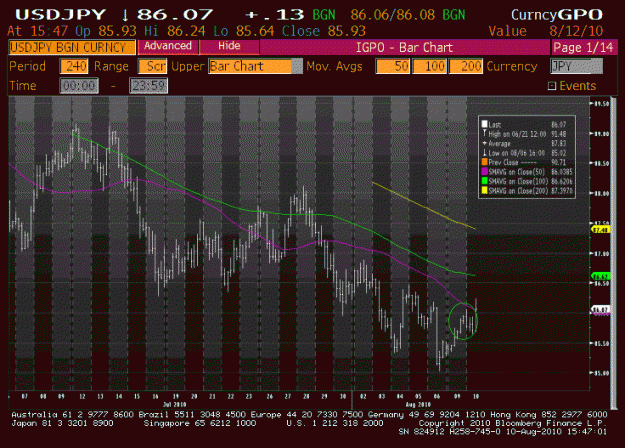This screenshot has height=448, width=625.
Task: Click the 'High on 06/21 12:00' legend text
Action: [517, 134]
